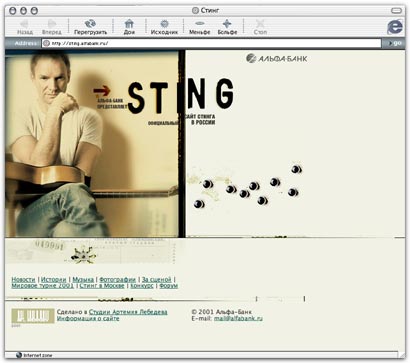410x363 pixels.
Task: Click the go button beside address bar
Action: click(395, 43)
